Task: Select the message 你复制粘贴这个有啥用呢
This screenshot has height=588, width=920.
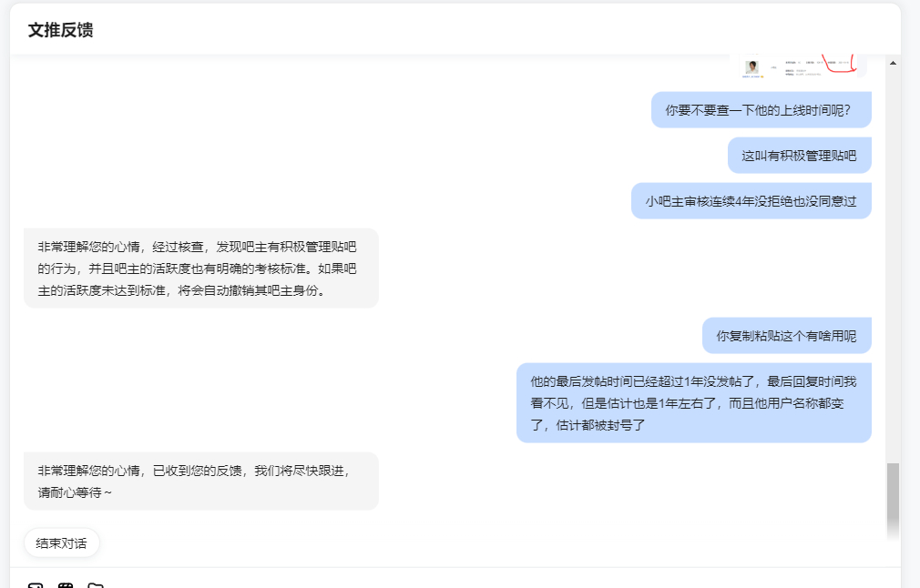Action: point(786,335)
